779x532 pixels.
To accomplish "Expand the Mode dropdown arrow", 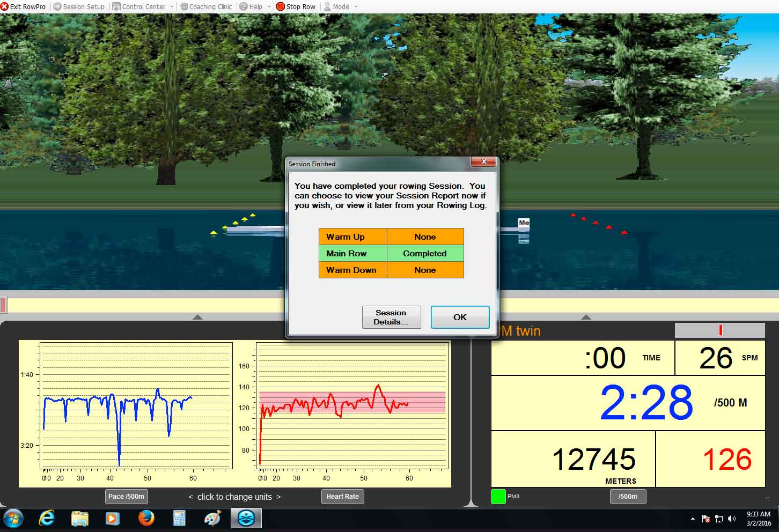I will click(x=356, y=6).
